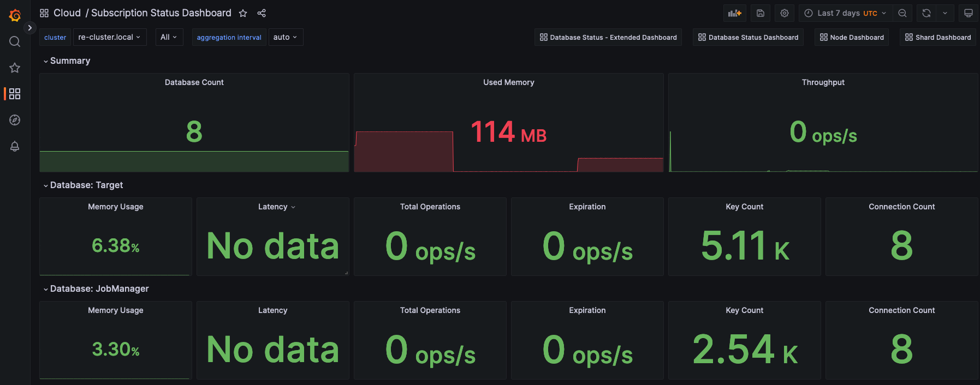Click the Grafana logo home icon
This screenshot has height=385, width=980.
[15, 15]
